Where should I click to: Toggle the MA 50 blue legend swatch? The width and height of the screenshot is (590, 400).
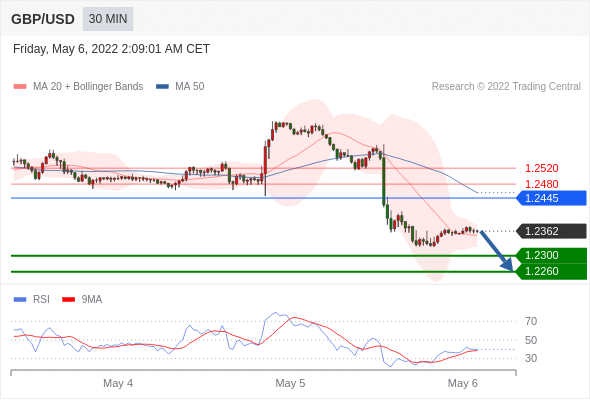[x=162, y=87]
